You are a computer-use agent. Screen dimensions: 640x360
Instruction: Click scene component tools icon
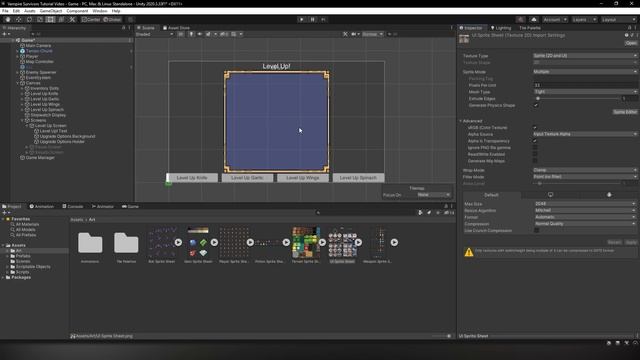coord(345,34)
